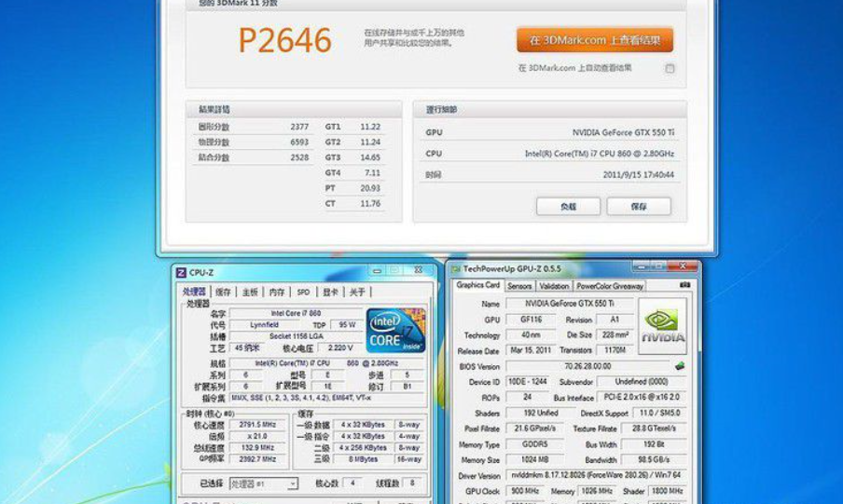Minimize the GPU-Z window
This screenshot has width=843, height=504.
pyautogui.click(x=641, y=266)
